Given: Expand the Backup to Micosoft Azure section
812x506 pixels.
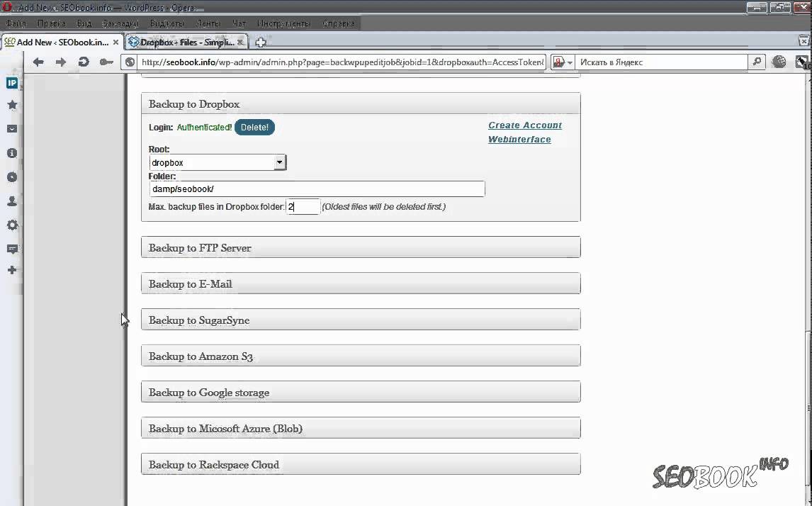Looking at the screenshot, I should pyautogui.click(x=361, y=428).
